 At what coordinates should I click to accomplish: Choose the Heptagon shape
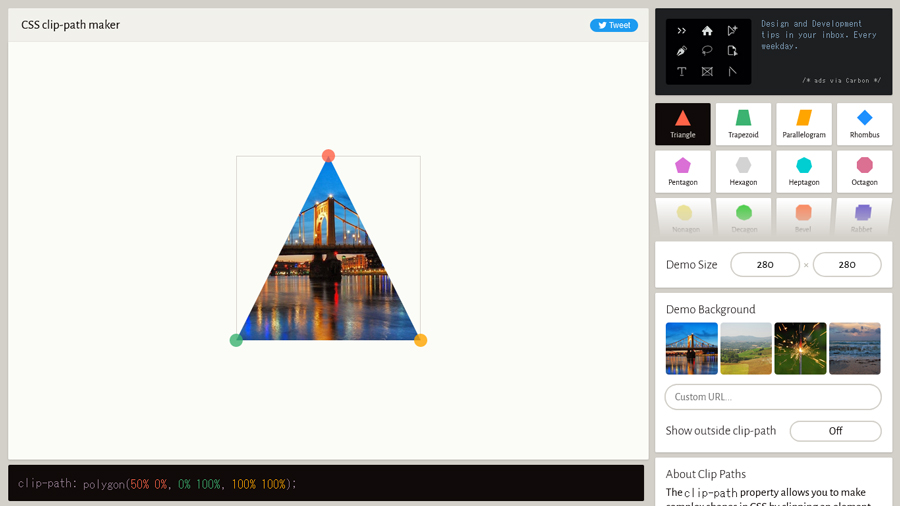[804, 171]
